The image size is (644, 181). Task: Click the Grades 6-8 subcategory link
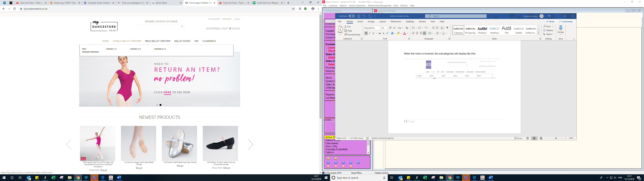[160, 49]
